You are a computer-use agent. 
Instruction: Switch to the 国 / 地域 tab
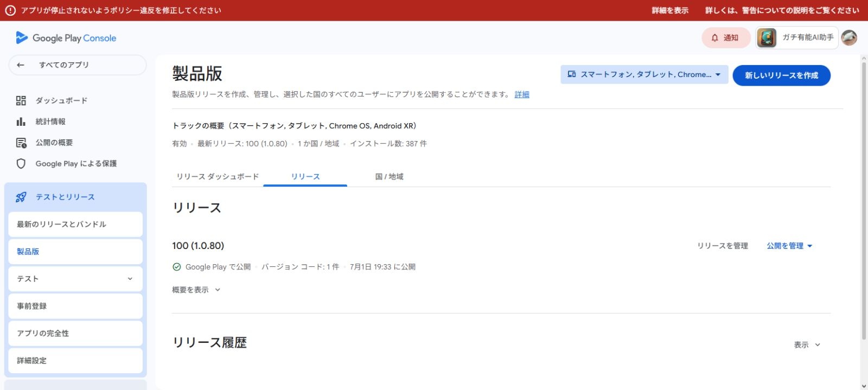[x=389, y=177]
